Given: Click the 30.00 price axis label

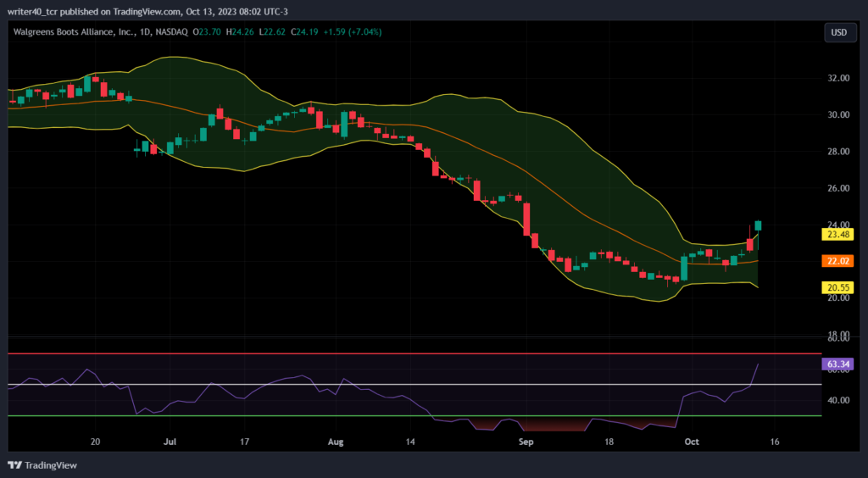Looking at the screenshot, I should point(838,115).
